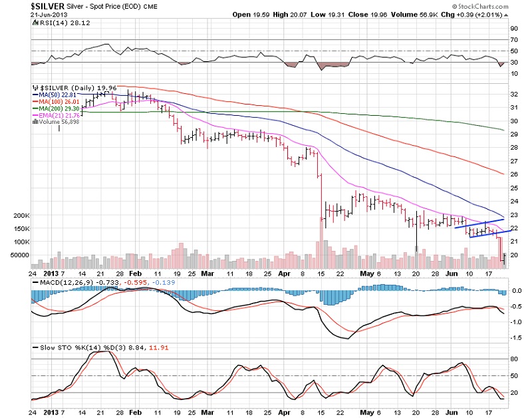Image resolution: width=532 pixels, height=418 pixels.
Task: Click the red -0.595 MACD signal value
Action: (137, 282)
